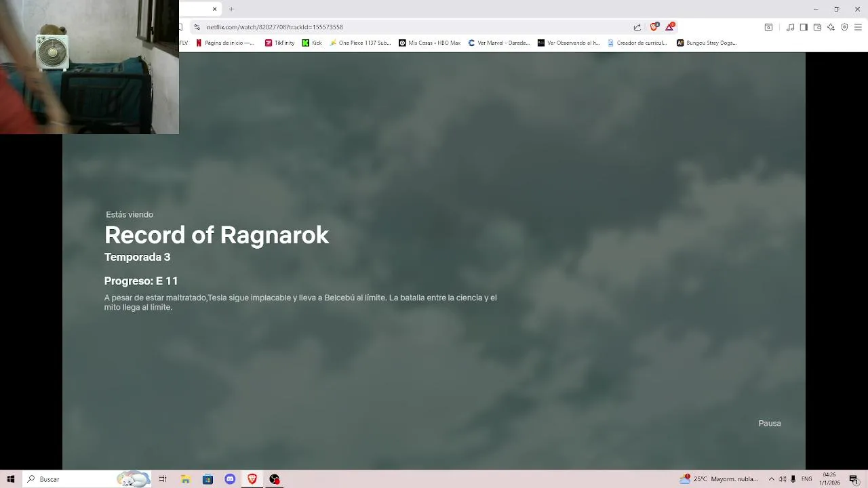Click the Pausa label on Netflix player

(x=770, y=424)
